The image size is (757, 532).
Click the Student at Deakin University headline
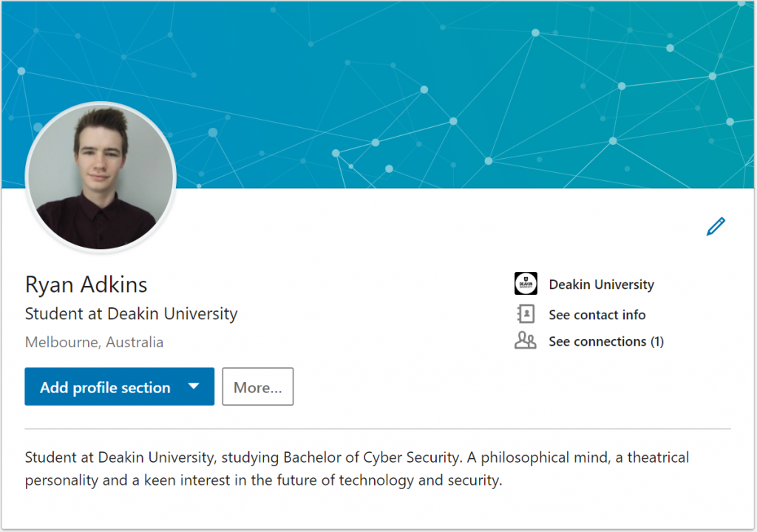coord(132,314)
